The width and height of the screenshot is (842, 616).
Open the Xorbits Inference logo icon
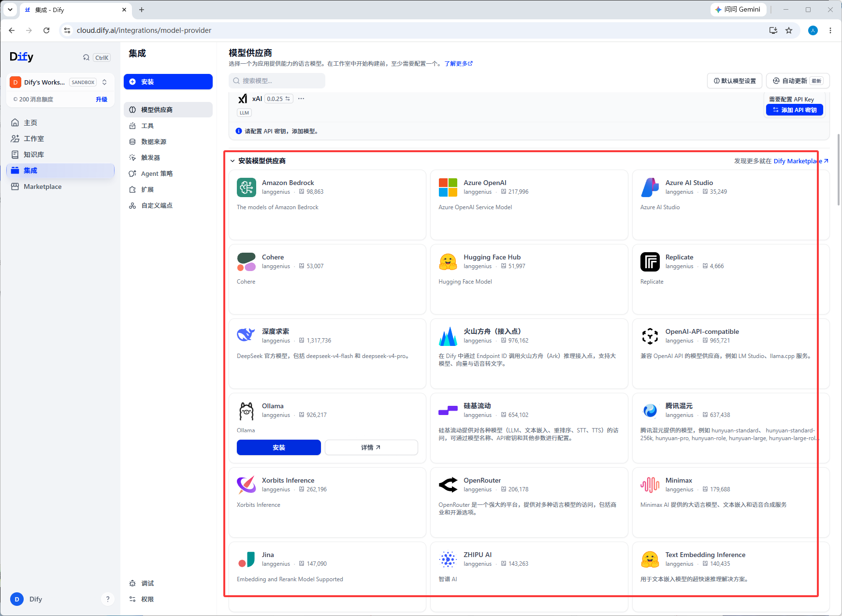[x=247, y=485]
